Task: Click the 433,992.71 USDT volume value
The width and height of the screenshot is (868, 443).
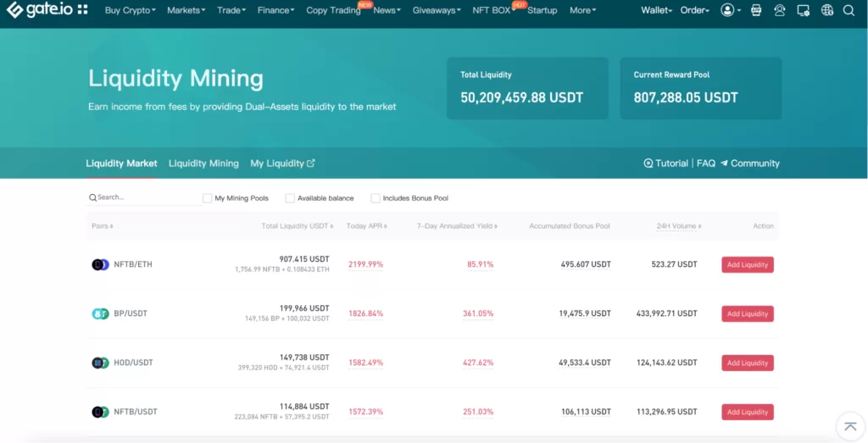Action: pos(667,313)
